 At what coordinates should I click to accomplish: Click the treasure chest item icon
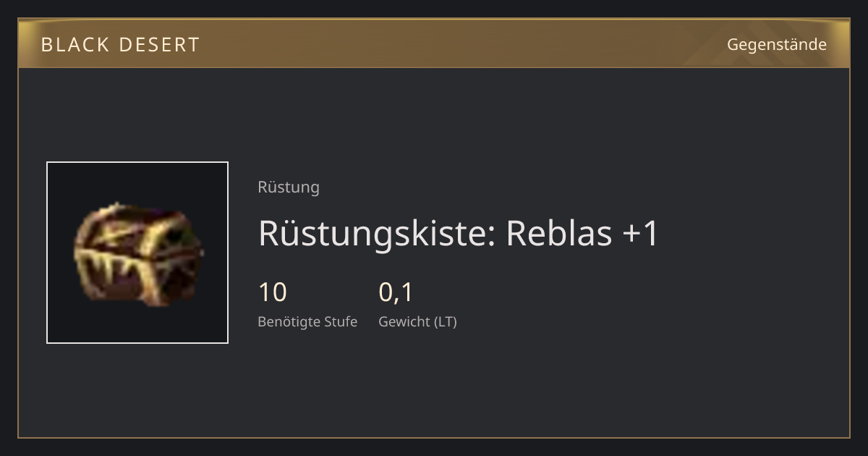click(x=138, y=252)
